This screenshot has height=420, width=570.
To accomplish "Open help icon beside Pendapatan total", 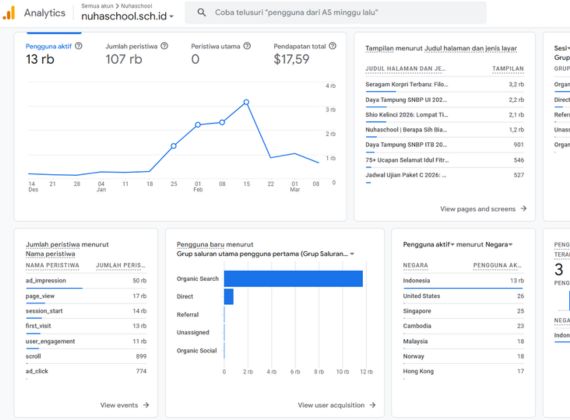I will tap(332, 46).
